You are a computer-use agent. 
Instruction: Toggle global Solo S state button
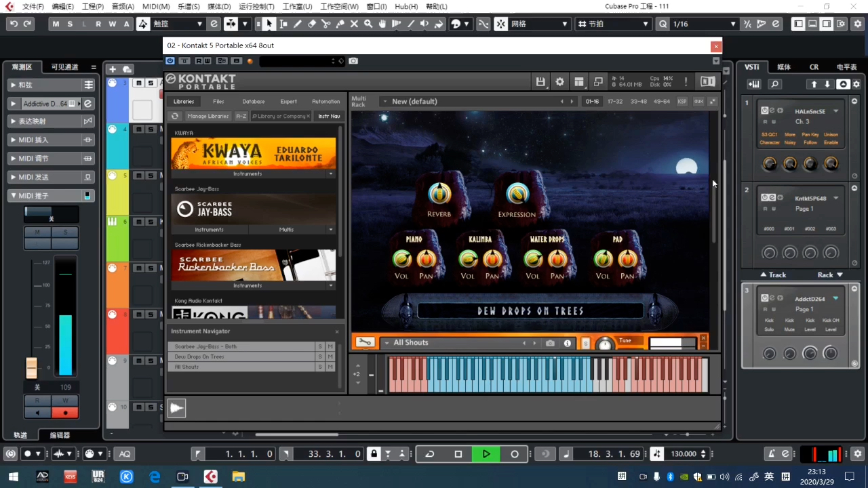pyautogui.click(x=70, y=24)
